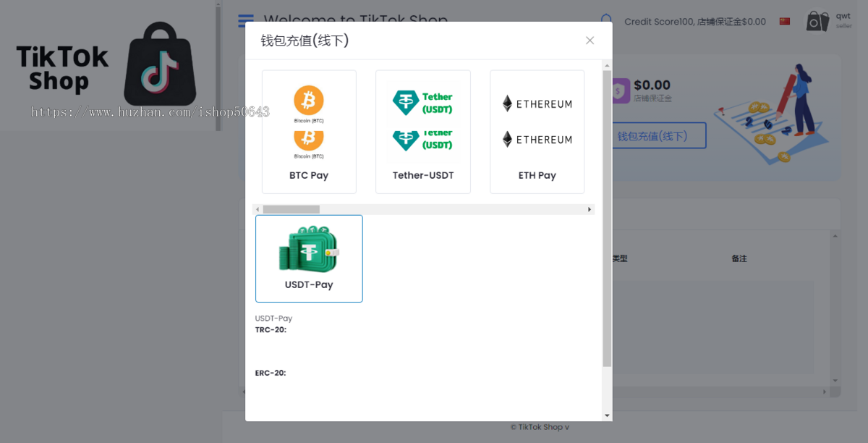The width and height of the screenshot is (868, 443).
Task: Click the $0.00 deposit amount
Action: (x=652, y=85)
